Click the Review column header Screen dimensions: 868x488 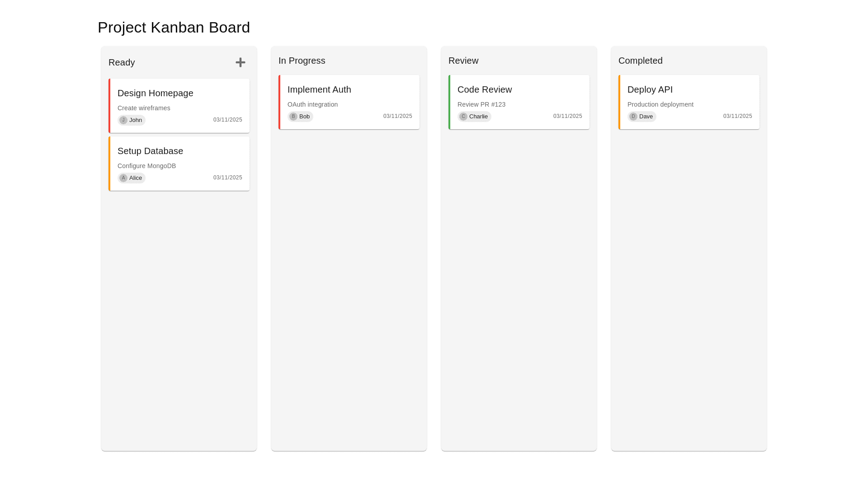pyautogui.click(x=463, y=61)
